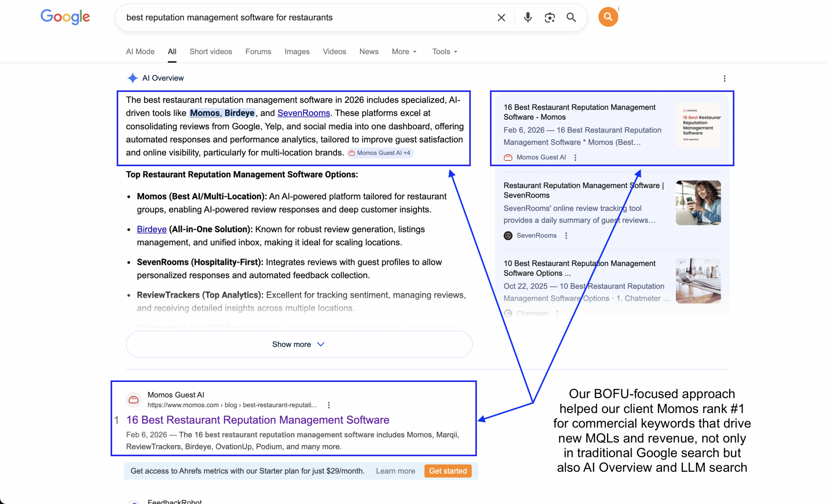Open the Birdeye link in the AI Overview
This screenshot has height=504, width=827.
[152, 229]
